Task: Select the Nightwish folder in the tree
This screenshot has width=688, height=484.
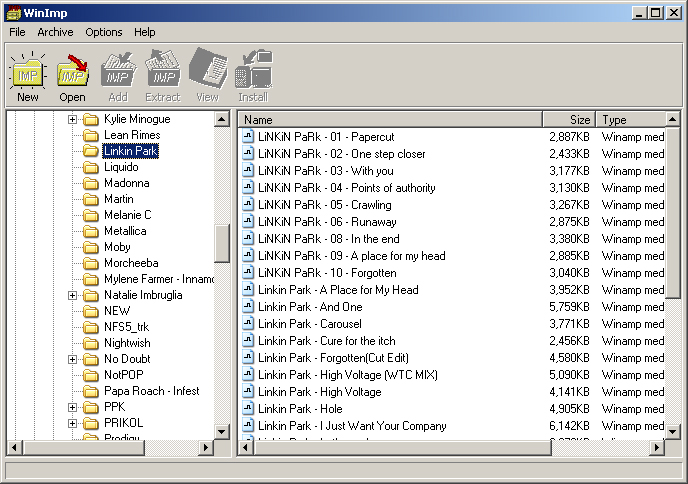Action: click(128, 343)
